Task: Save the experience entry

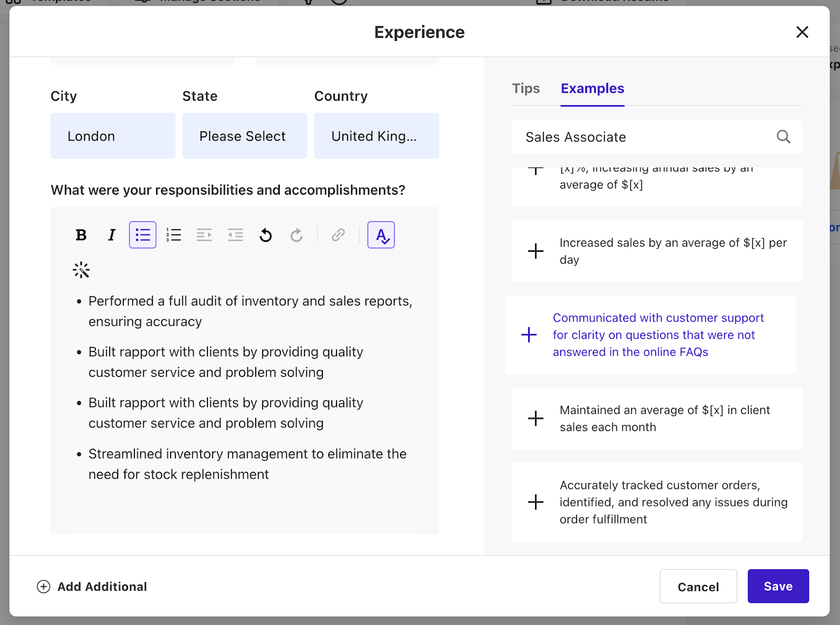Action: [778, 586]
